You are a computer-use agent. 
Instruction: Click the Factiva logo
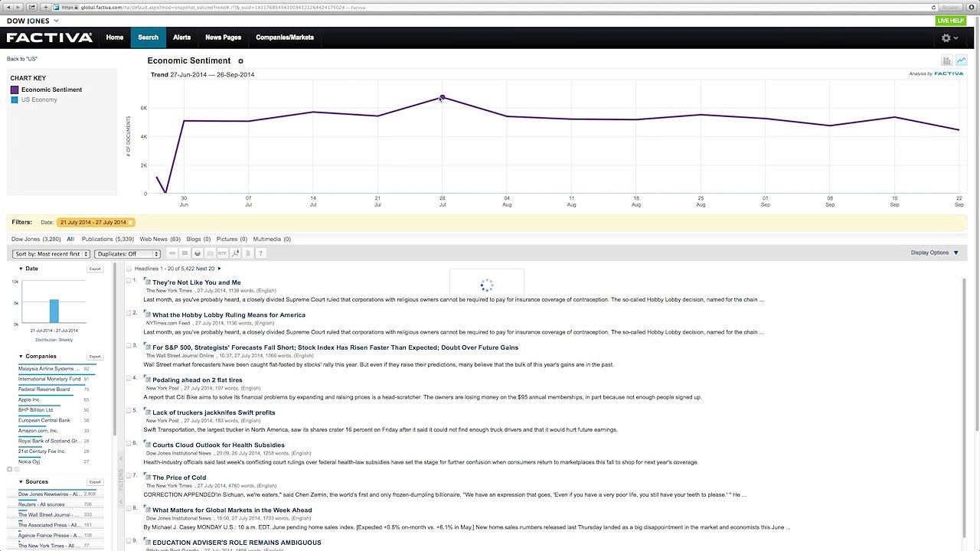[50, 37]
